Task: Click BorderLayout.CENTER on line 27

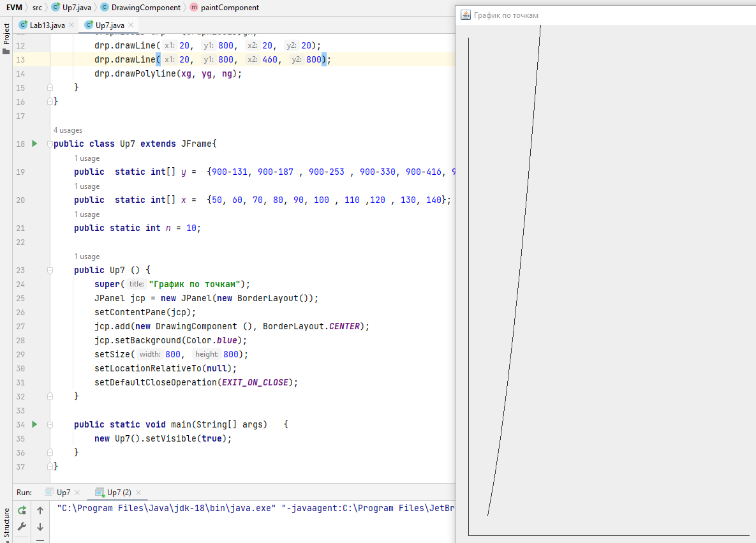Action: (311, 327)
